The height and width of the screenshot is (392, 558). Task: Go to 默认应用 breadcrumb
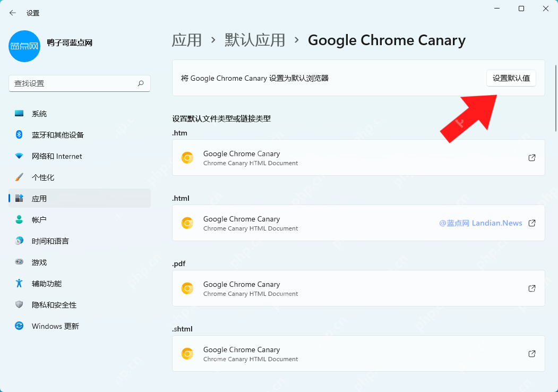point(255,40)
